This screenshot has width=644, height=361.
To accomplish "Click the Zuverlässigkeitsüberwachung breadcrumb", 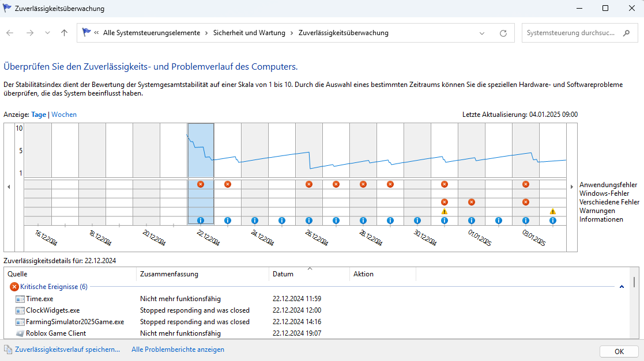I will coord(344,33).
